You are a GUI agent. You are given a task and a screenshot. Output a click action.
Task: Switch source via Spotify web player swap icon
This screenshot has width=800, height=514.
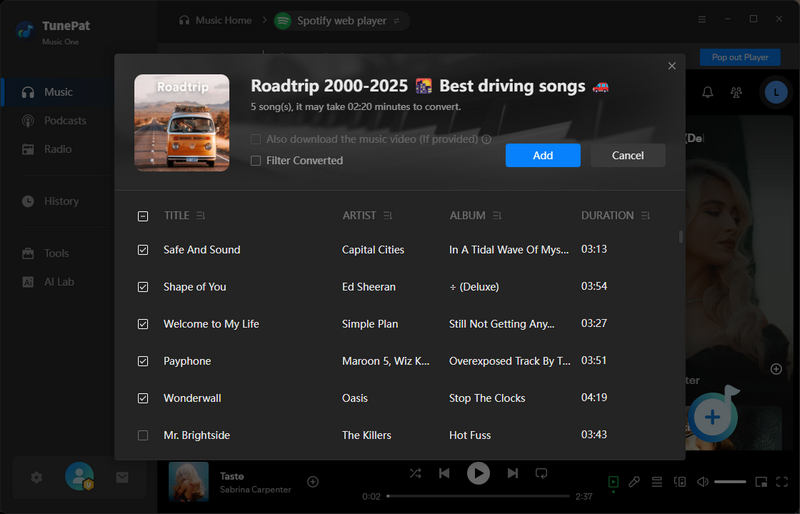[396, 21]
